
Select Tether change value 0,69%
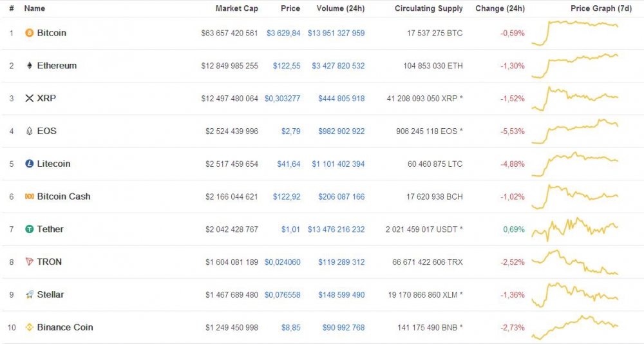coord(514,229)
